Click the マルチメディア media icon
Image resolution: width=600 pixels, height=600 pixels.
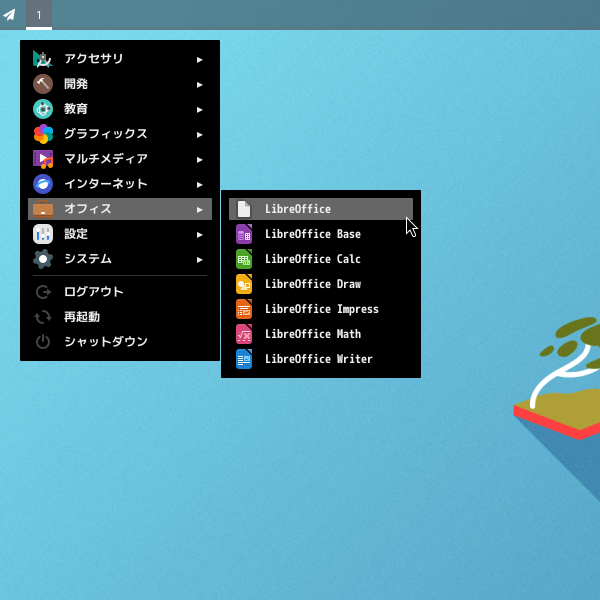pos(43,159)
